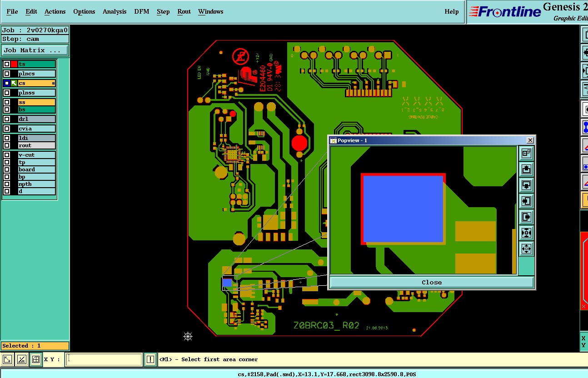Select the cvia layer name

[37, 129]
